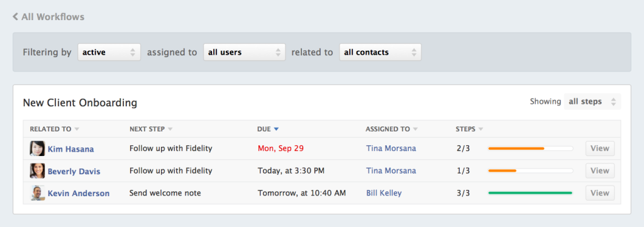Click Kevin Anderson's avatar photo

(37, 193)
